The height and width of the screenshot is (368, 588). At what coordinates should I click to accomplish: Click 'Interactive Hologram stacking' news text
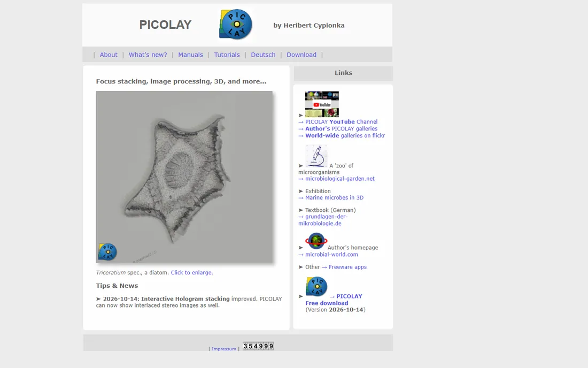tap(185, 299)
